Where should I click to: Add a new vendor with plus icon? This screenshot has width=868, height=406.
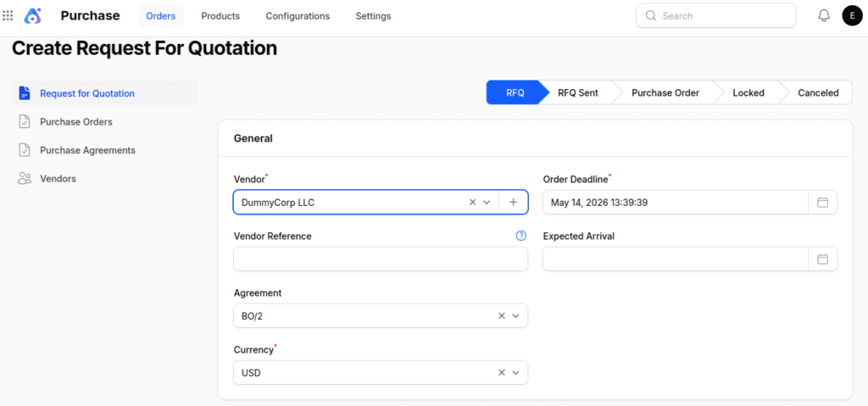(513, 203)
